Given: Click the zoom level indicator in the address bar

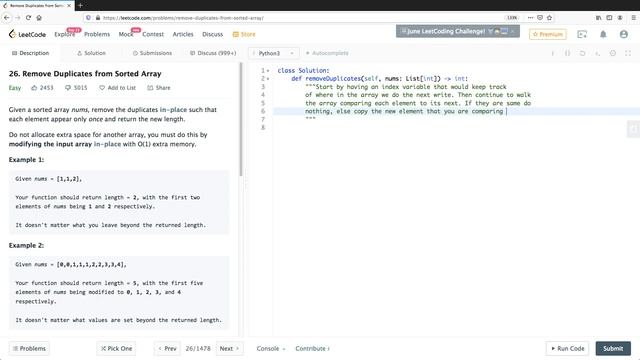Looking at the screenshot, I should click(512, 18).
